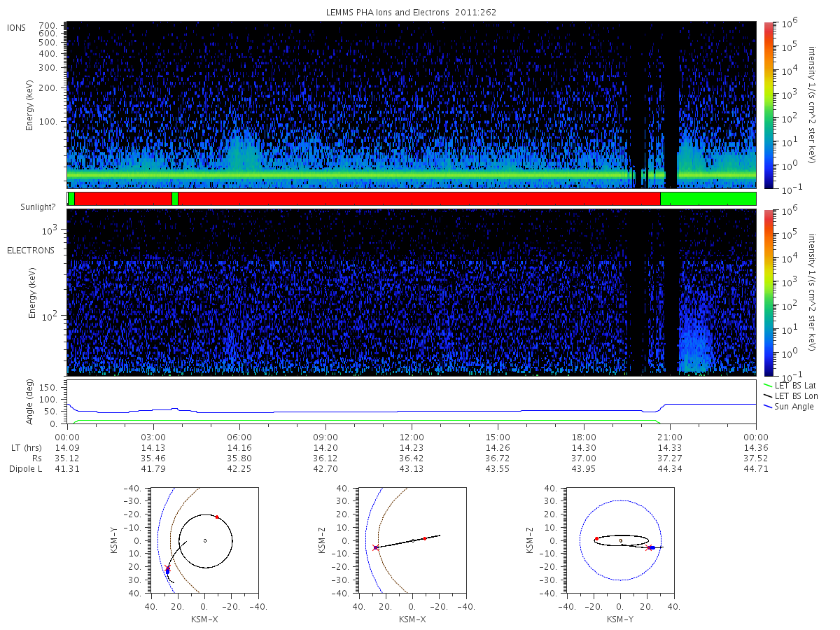Click the sun angle line plot panel
840x630 pixels.
click(x=412, y=402)
